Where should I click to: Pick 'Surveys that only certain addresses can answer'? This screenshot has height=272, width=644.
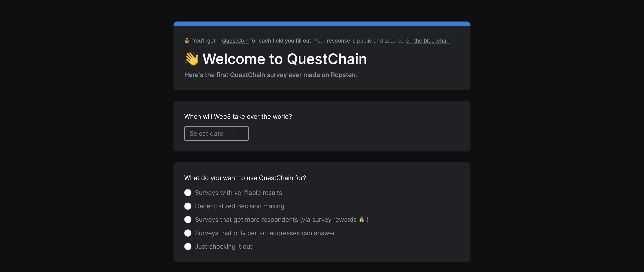pyautogui.click(x=188, y=233)
